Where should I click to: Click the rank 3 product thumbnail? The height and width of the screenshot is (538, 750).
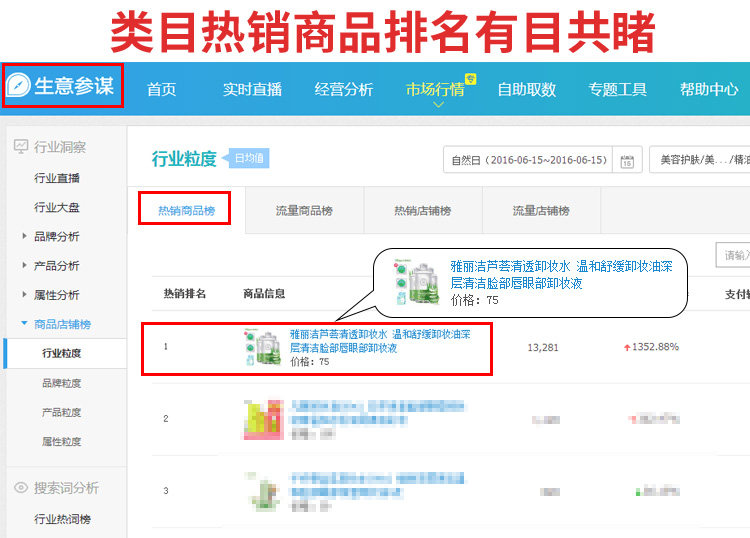click(x=263, y=492)
